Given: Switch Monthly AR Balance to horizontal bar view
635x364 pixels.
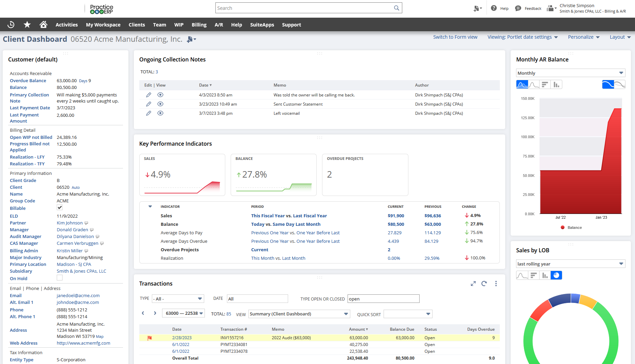Looking at the screenshot, I should [x=545, y=84].
